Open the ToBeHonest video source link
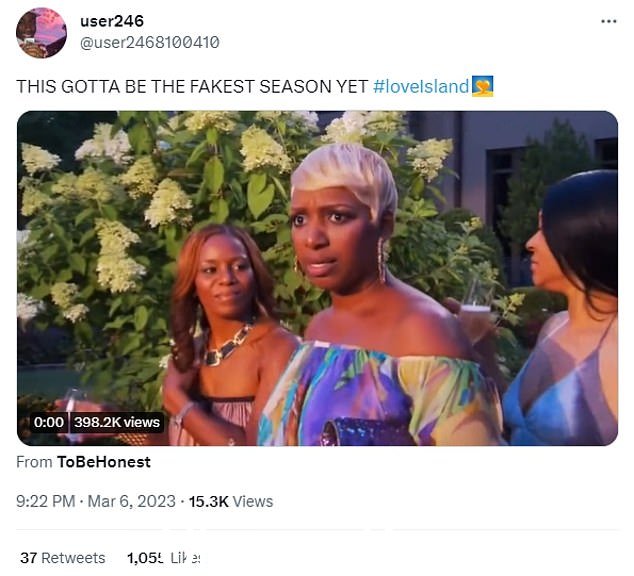This screenshot has width=634, height=576. click(x=104, y=462)
